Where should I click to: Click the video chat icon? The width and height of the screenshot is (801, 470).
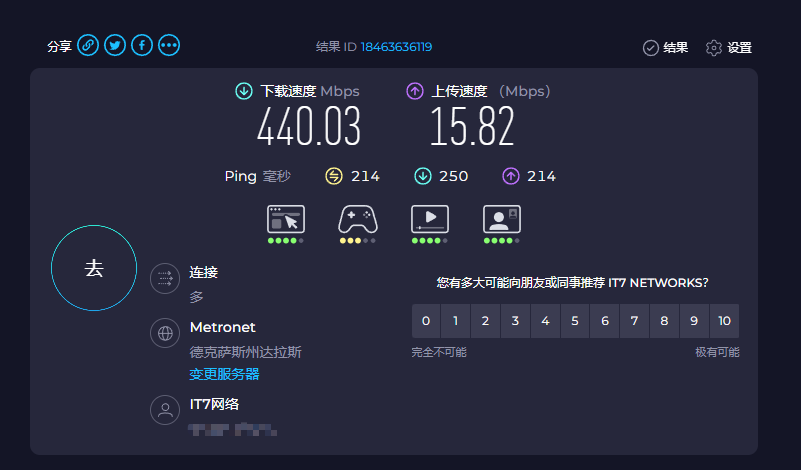click(x=501, y=219)
